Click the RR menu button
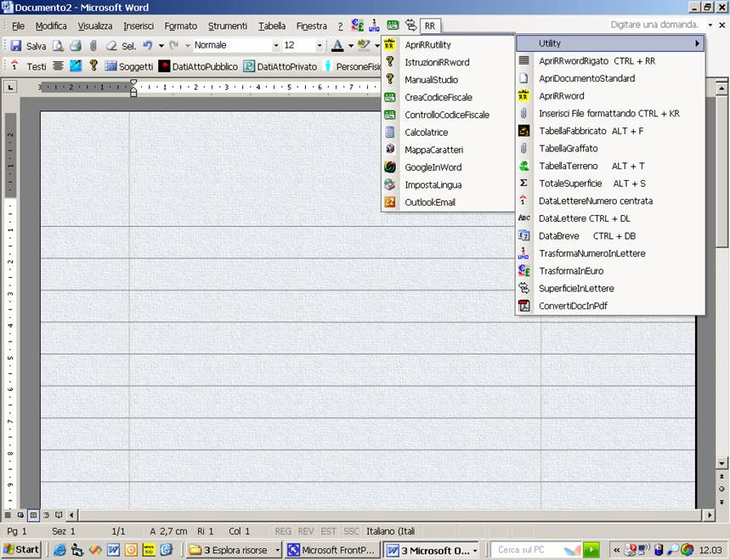Screen dimensions: 730x560 430,26
